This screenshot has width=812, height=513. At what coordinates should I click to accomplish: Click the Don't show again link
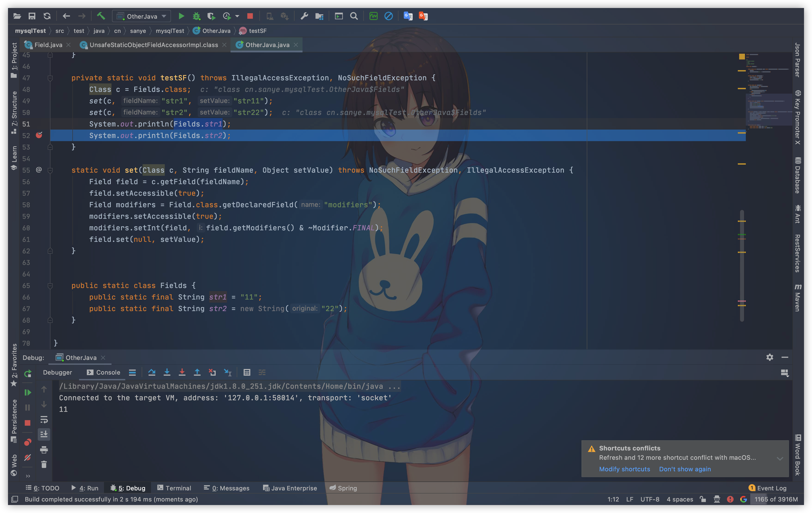(685, 469)
